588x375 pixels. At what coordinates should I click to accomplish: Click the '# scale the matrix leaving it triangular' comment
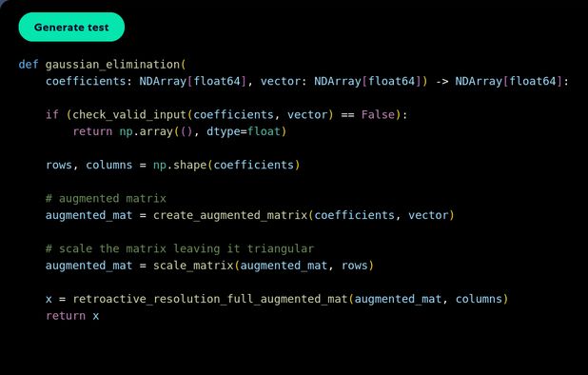180,248
